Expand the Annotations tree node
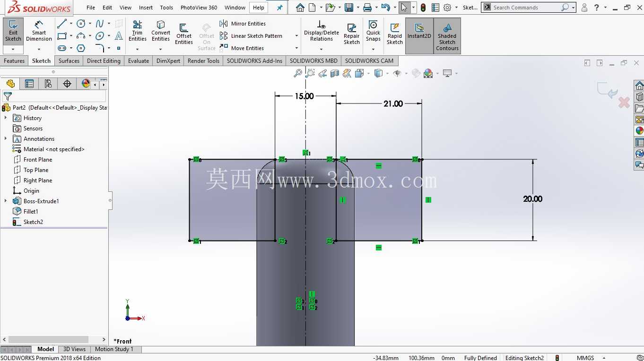This screenshot has height=361, width=644. point(6,139)
